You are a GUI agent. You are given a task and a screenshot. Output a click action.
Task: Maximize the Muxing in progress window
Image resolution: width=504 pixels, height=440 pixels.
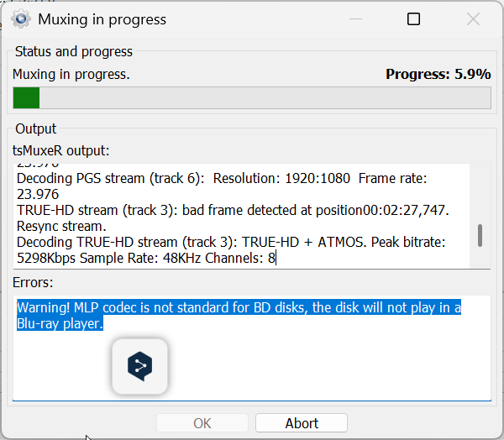coord(413,19)
